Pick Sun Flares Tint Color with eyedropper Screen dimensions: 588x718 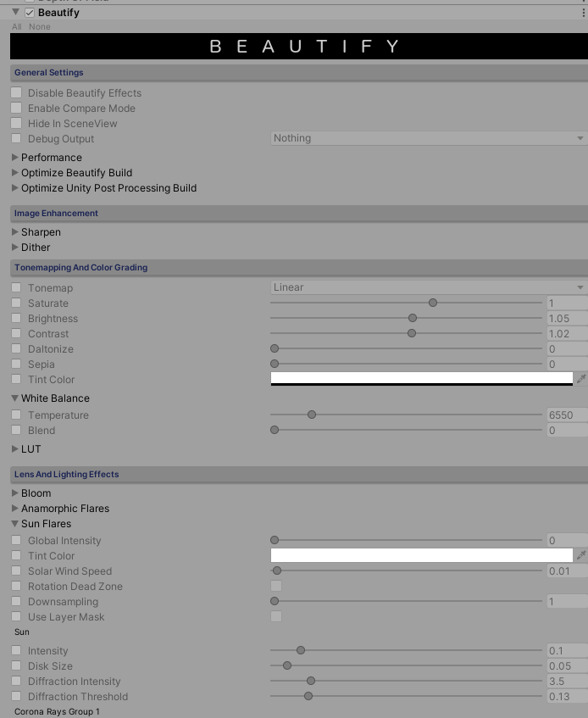point(581,555)
